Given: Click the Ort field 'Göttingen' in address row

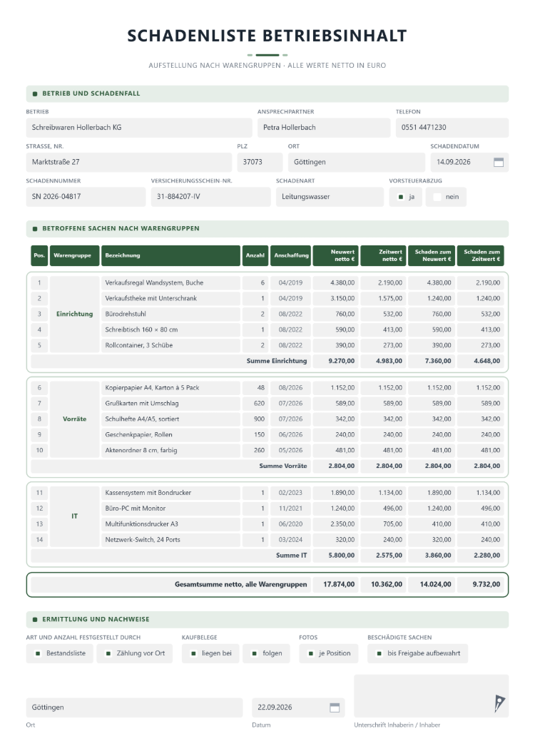Looking at the screenshot, I should tap(357, 163).
